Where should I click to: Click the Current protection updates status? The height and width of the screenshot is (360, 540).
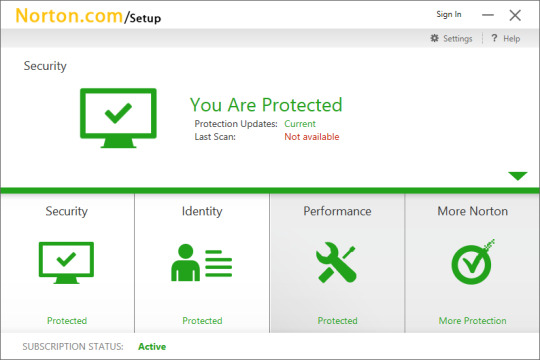click(300, 124)
